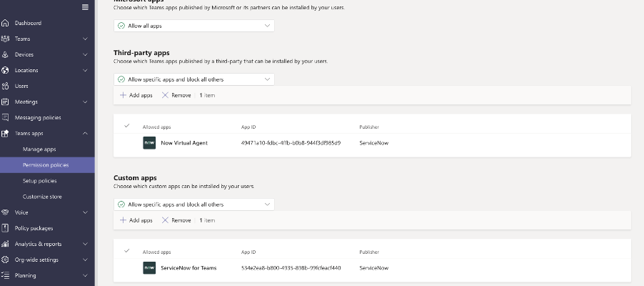Open Manage apps in the sidebar

39,149
